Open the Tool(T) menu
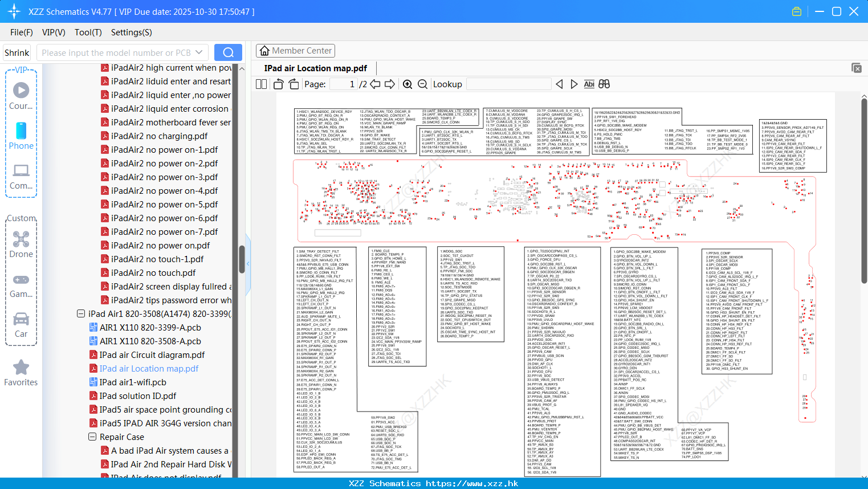Image resolution: width=868 pixels, height=489 pixels. click(88, 32)
